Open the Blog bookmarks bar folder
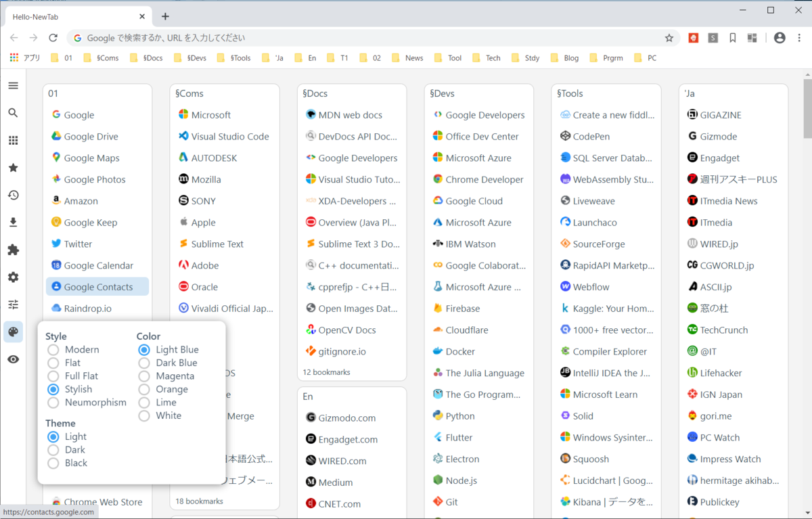The width and height of the screenshot is (812, 519). pyautogui.click(x=565, y=58)
